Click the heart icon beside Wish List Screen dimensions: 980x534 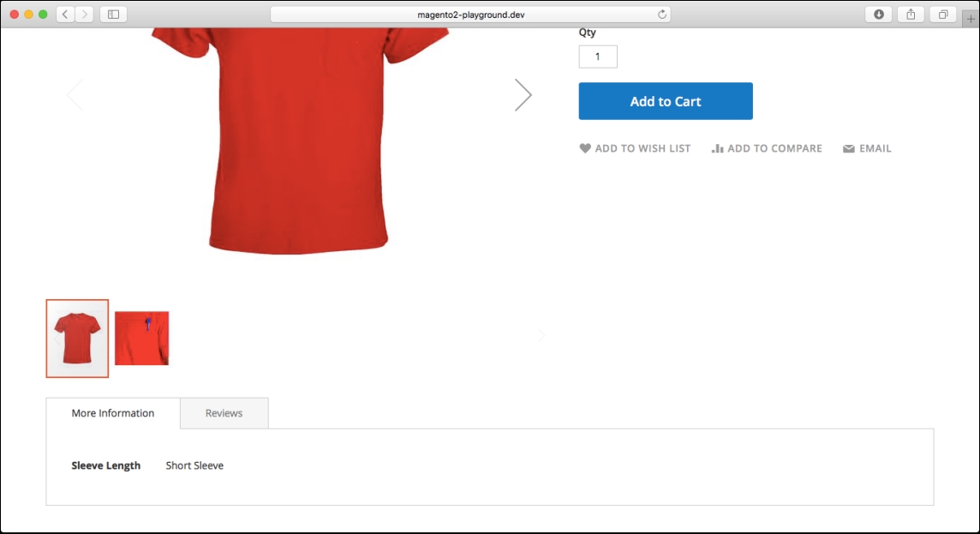585,148
